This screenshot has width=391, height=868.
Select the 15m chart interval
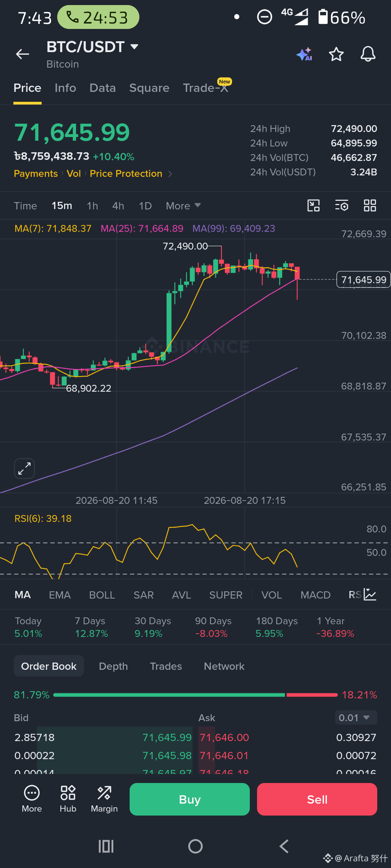[62, 206]
